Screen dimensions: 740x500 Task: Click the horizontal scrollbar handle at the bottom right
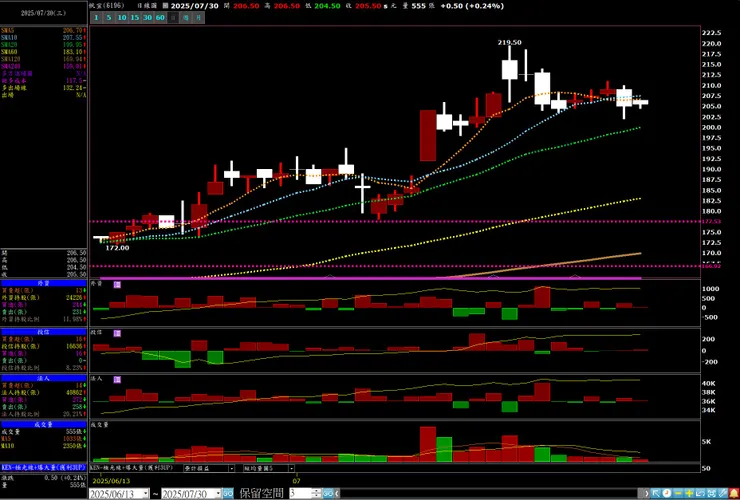point(640,493)
